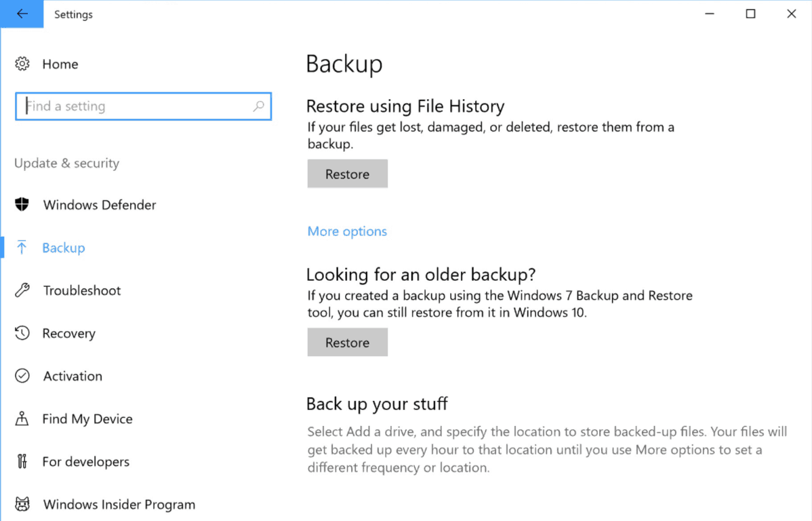Click the Home gear icon
Viewport: 812px width, 521px height.
tap(22, 64)
